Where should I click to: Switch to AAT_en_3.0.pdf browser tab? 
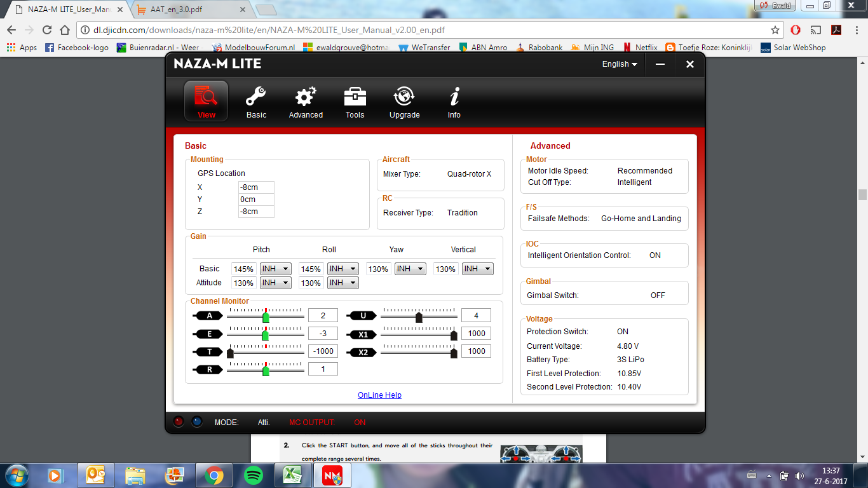(x=189, y=10)
